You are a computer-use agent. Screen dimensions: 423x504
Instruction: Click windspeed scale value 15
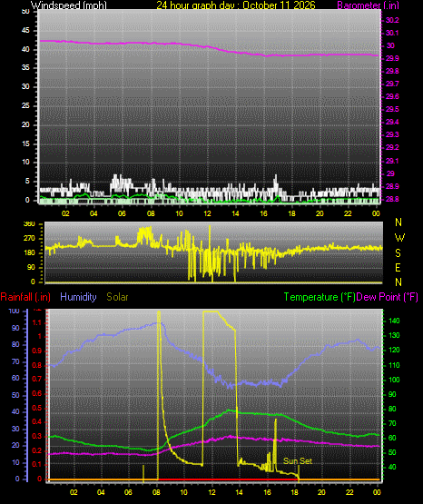click(25, 143)
